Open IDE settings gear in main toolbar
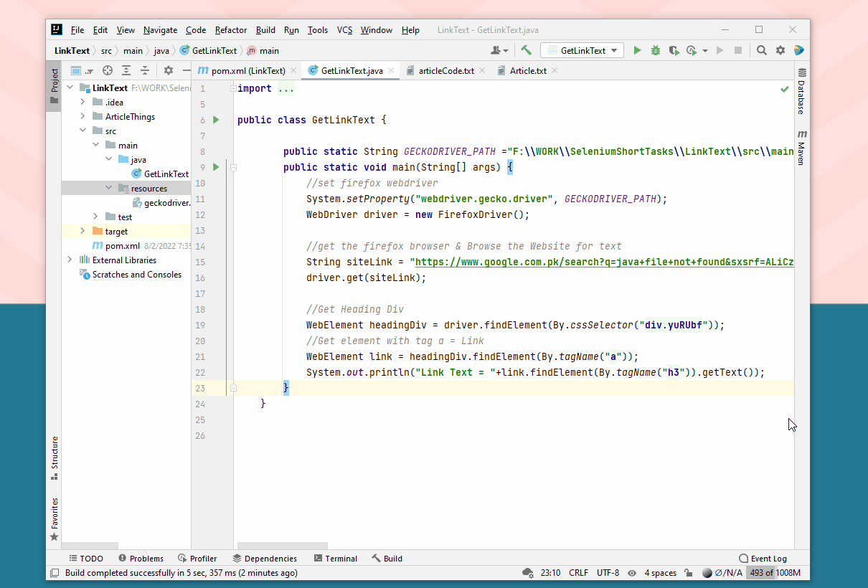The height and width of the screenshot is (588, 868). pos(780,50)
